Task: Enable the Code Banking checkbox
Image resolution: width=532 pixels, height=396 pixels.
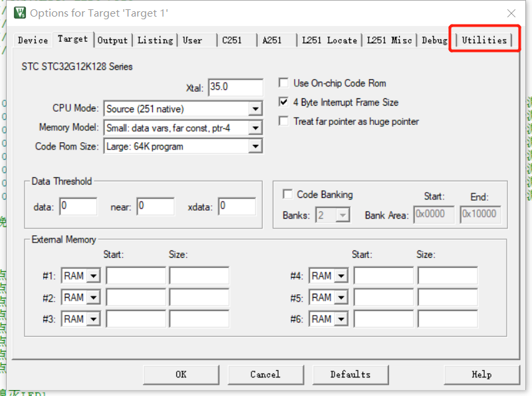Action: point(287,194)
